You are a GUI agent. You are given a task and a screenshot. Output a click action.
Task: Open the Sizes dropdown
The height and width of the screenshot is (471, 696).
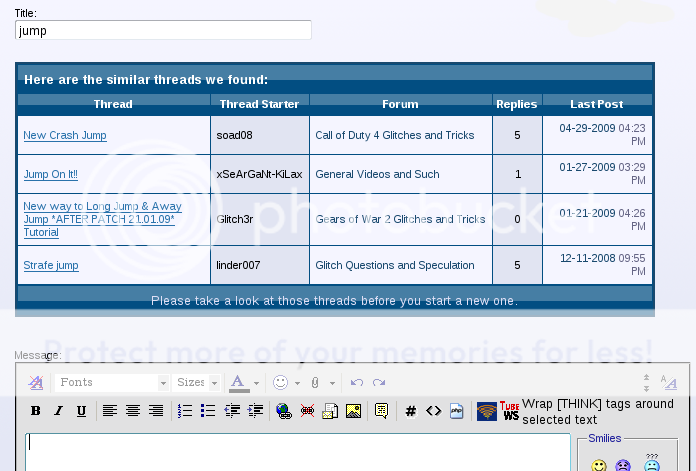[196, 382]
